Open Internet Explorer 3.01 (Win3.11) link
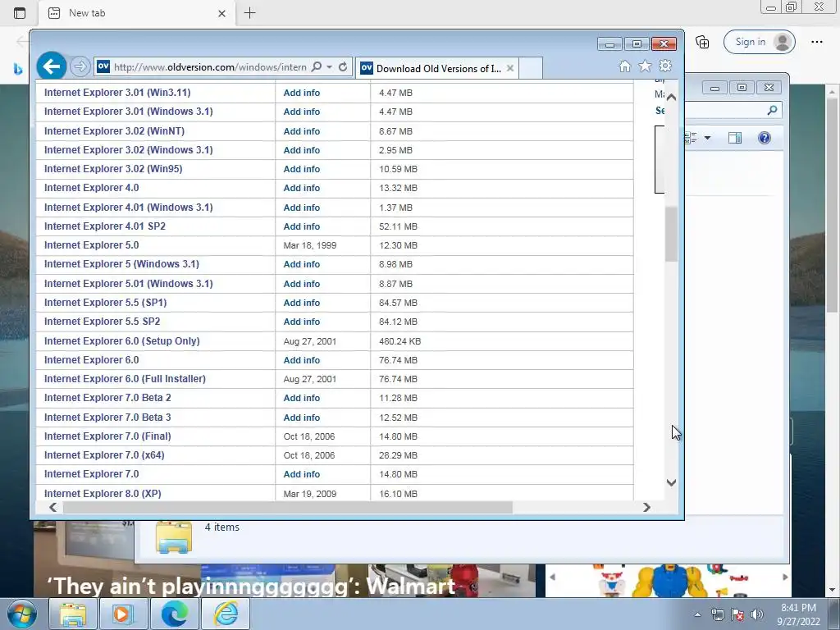 117,92
